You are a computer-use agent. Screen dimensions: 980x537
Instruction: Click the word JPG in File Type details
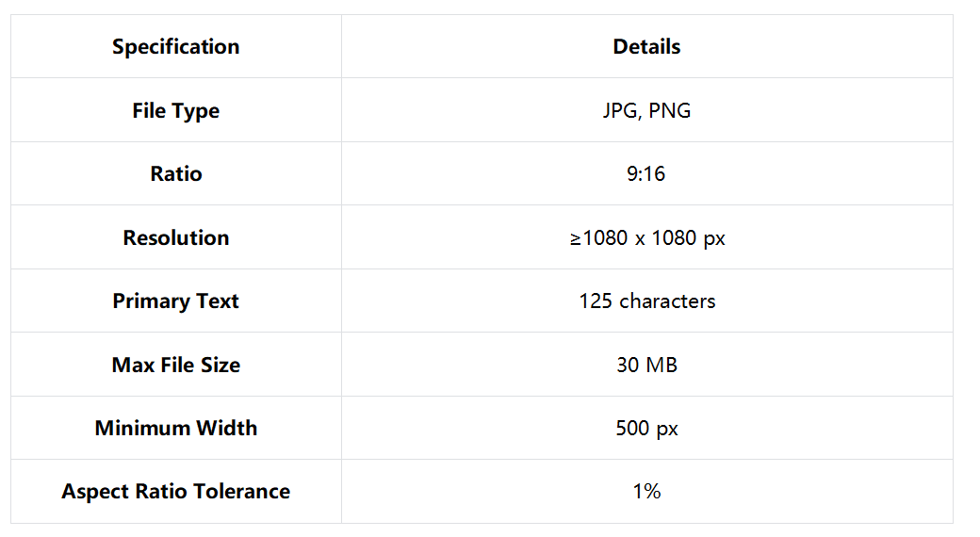[620, 111]
